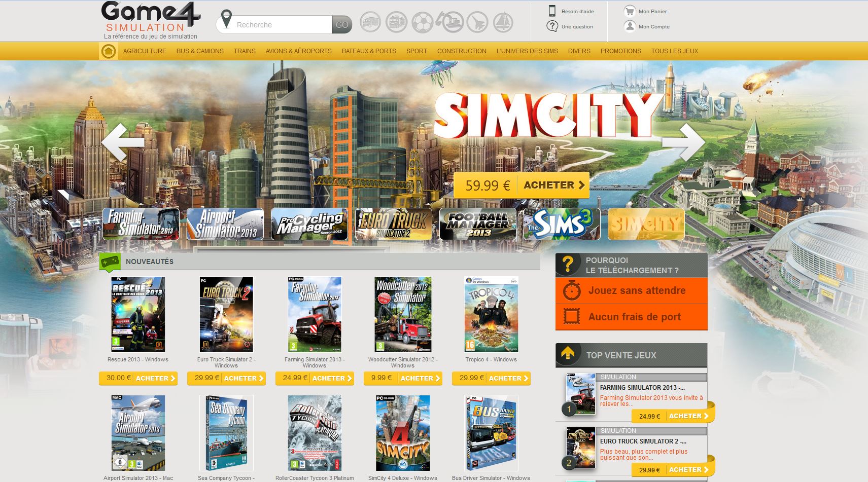Open L'univers des Sims category
This screenshot has height=482, width=868.
pos(527,51)
